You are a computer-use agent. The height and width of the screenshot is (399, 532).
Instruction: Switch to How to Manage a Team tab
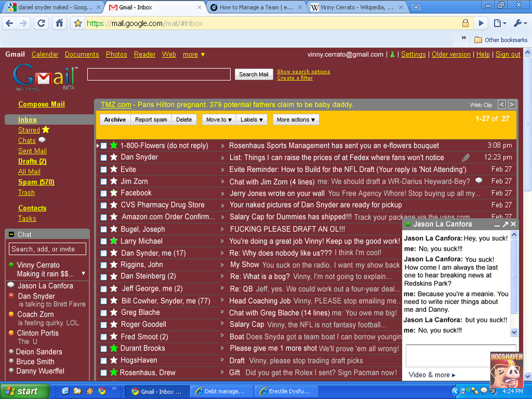256,7
